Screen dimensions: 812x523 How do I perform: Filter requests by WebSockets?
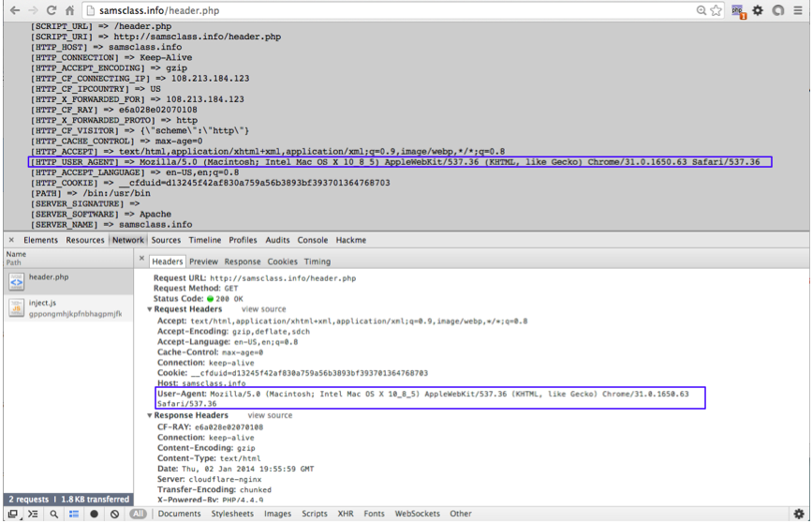[x=418, y=514]
